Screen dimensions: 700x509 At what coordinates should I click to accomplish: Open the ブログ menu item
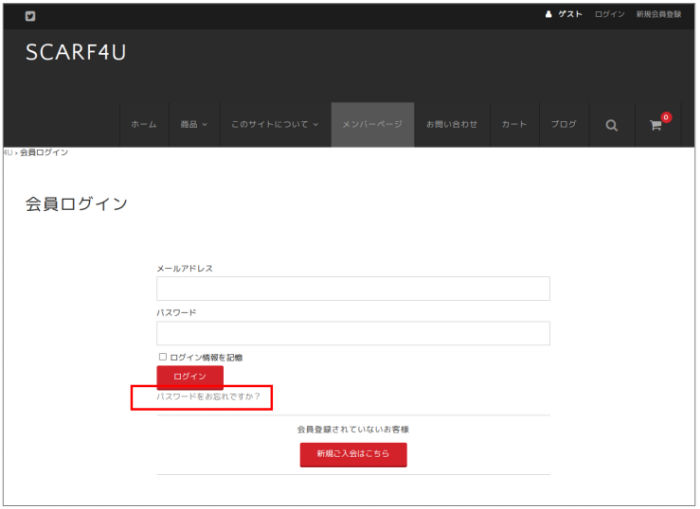[563, 125]
